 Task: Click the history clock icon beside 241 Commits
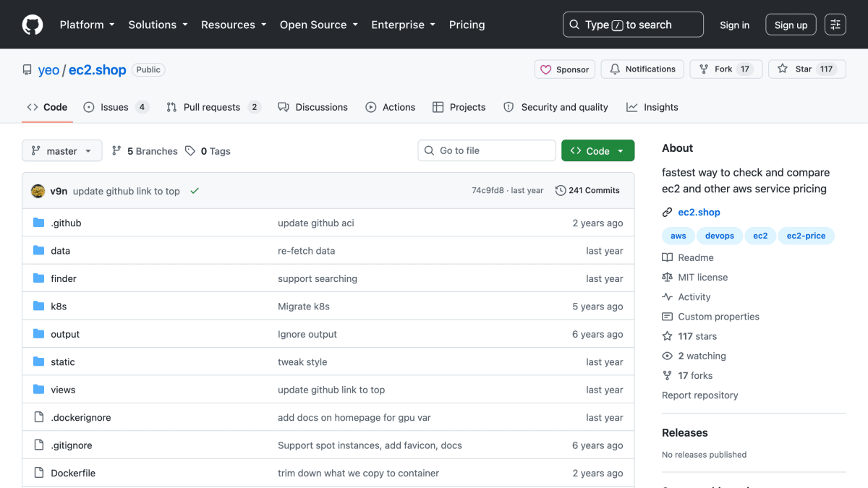tap(561, 191)
